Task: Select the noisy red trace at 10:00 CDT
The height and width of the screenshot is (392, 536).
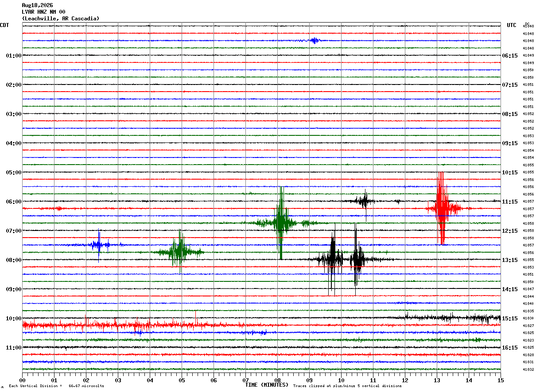Action: point(133,325)
